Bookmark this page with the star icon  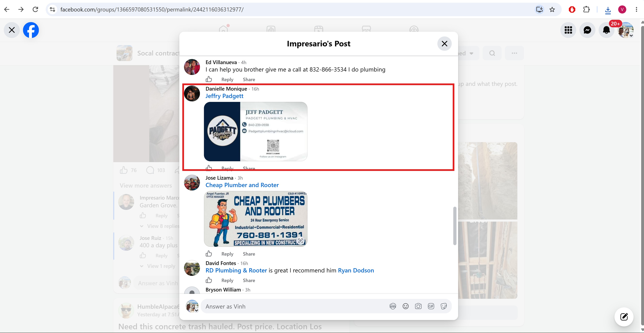(552, 9)
